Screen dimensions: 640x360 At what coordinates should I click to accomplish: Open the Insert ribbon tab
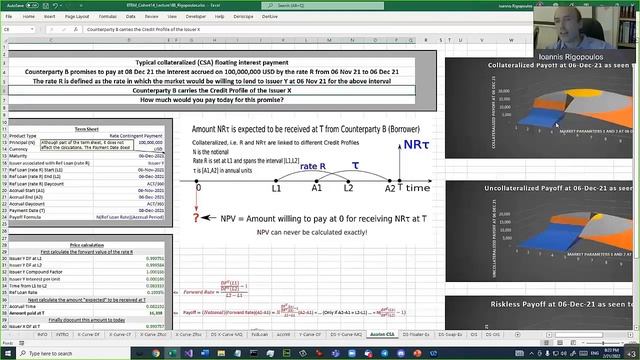[49, 17]
